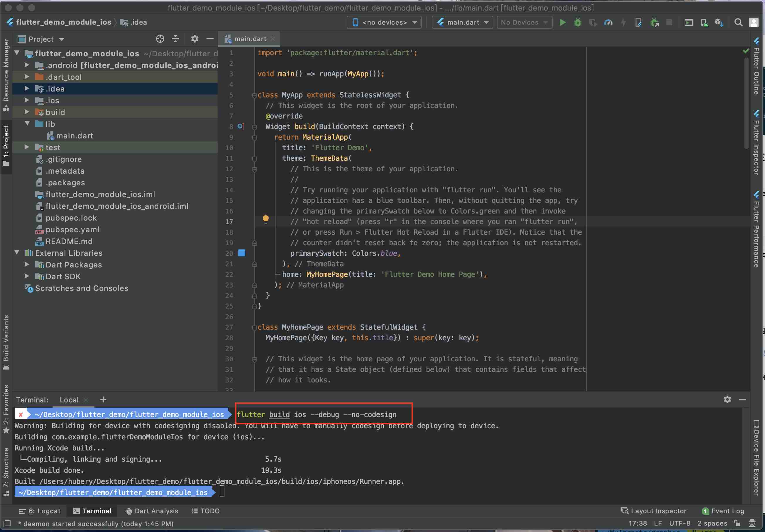Click the Search Everywhere magnifier icon

click(x=738, y=22)
